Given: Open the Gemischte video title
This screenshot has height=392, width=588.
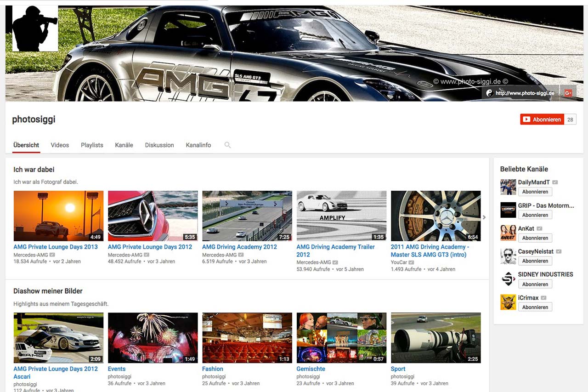Looking at the screenshot, I should (x=311, y=369).
